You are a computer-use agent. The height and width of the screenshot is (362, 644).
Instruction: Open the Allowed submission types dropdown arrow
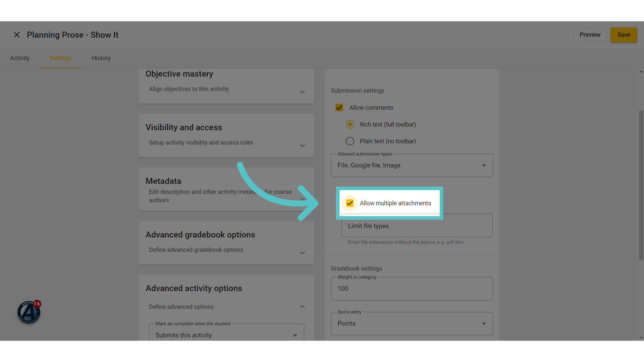484,166
